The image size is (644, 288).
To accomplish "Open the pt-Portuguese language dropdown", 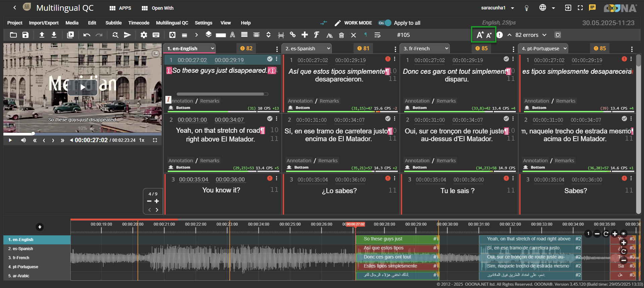I will [x=544, y=49].
